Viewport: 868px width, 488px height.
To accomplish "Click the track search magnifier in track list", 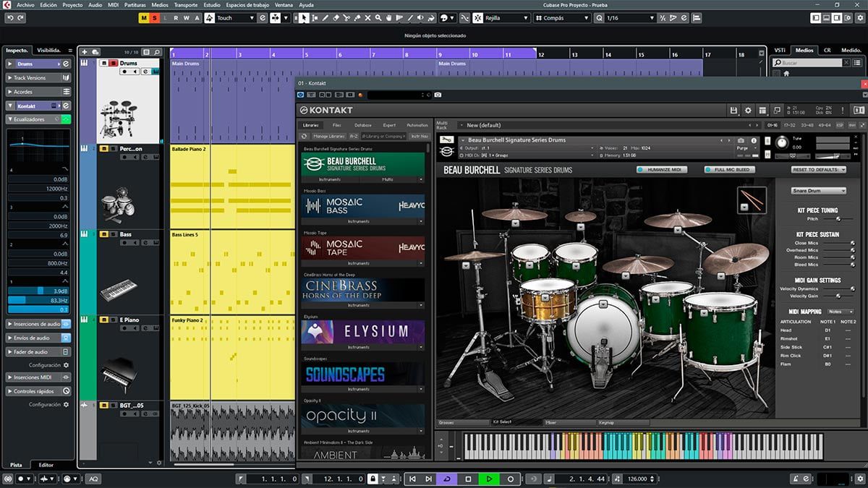I will coord(157,52).
